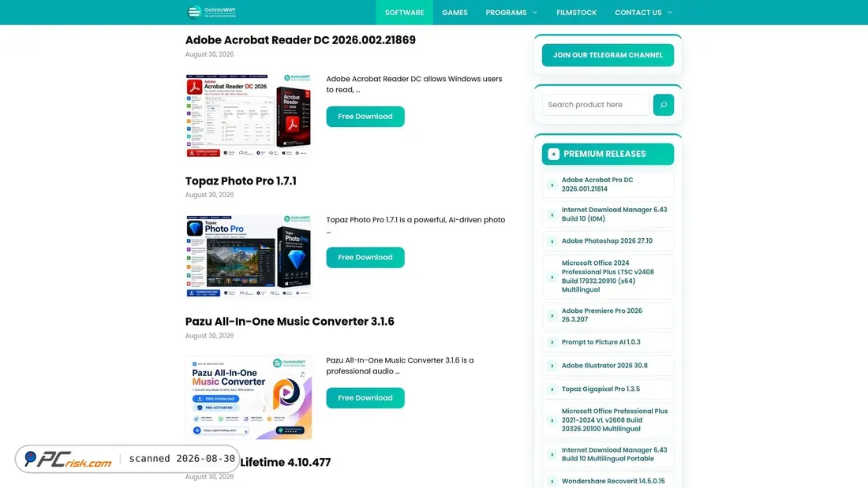
Task: Click the star icon beside Premium Releases
Action: [x=554, y=155]
